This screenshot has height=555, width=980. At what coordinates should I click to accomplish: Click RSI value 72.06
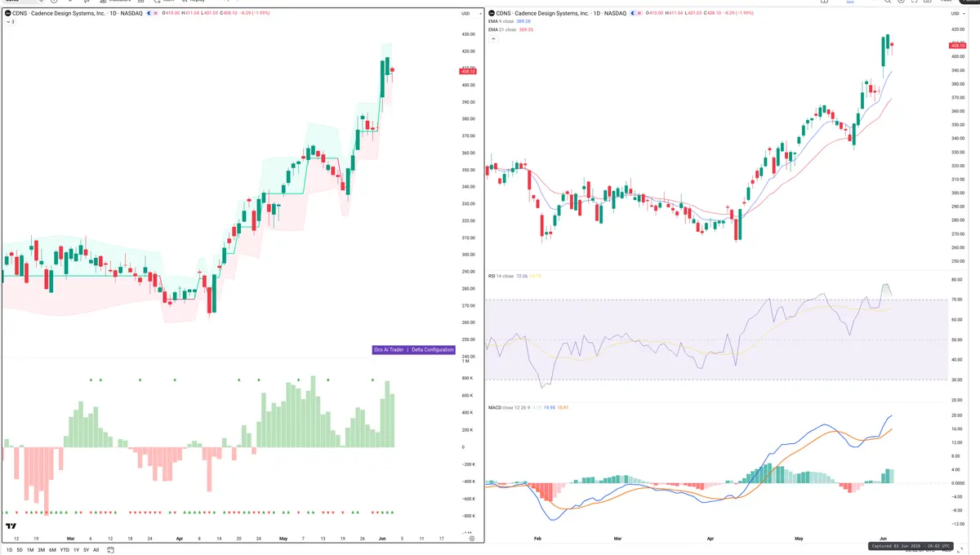click(523, 277)
